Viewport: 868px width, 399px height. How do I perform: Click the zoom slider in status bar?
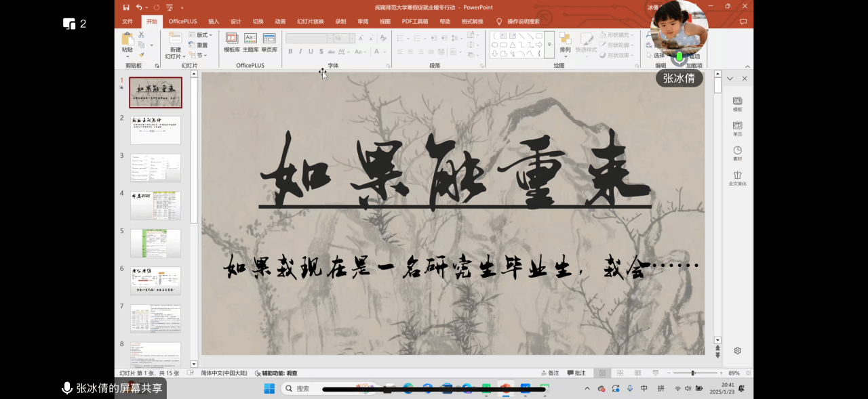(x=693, y=373)
